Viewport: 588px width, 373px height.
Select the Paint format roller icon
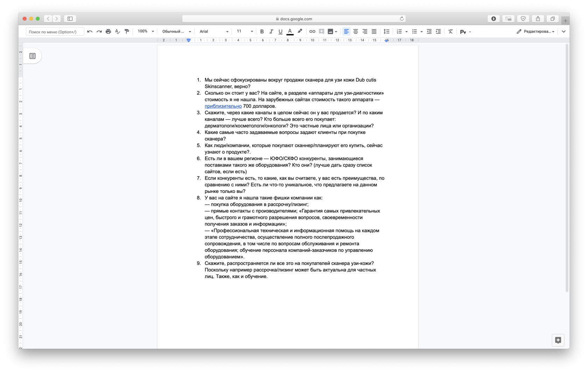click(127, 31)
